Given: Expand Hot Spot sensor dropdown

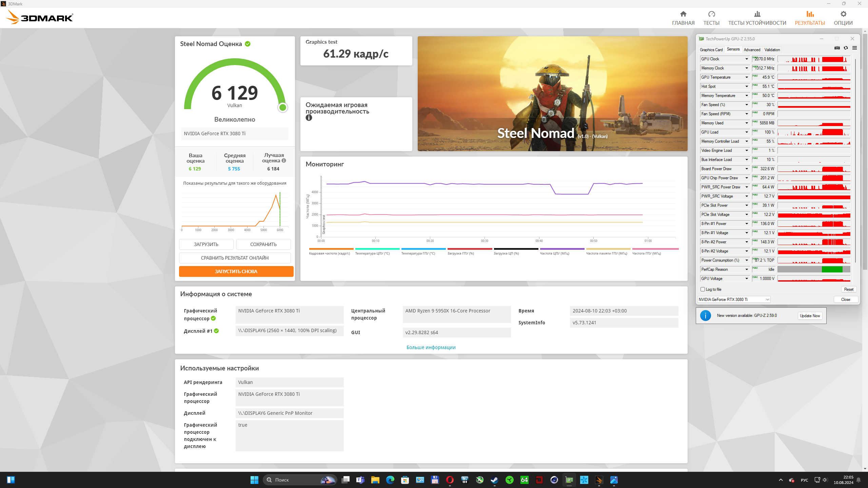Looking at the screenshot, I should (746, 86).
